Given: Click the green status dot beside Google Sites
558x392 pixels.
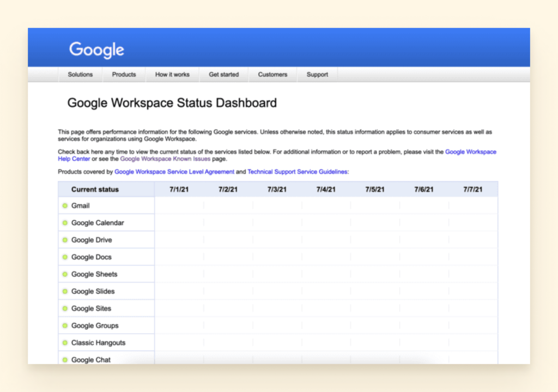Looking at the screenshot, I should coord(65,309).
